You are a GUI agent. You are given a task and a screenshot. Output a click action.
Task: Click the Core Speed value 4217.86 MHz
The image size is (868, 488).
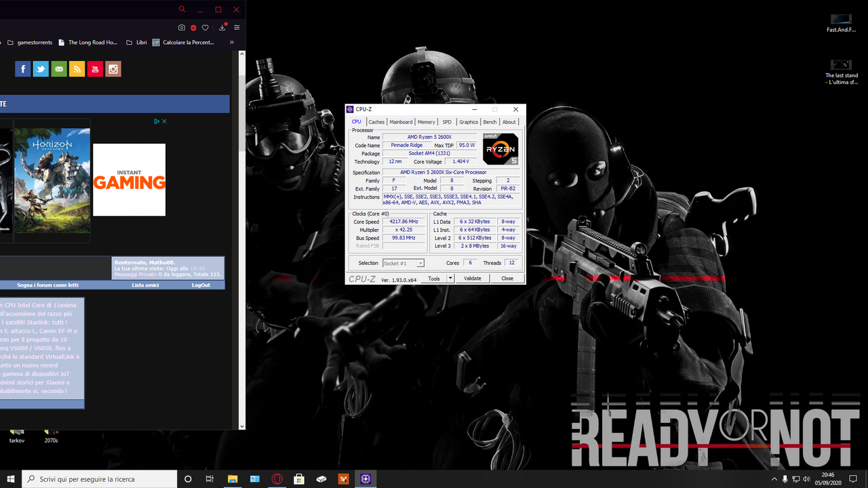pos(404,222)
